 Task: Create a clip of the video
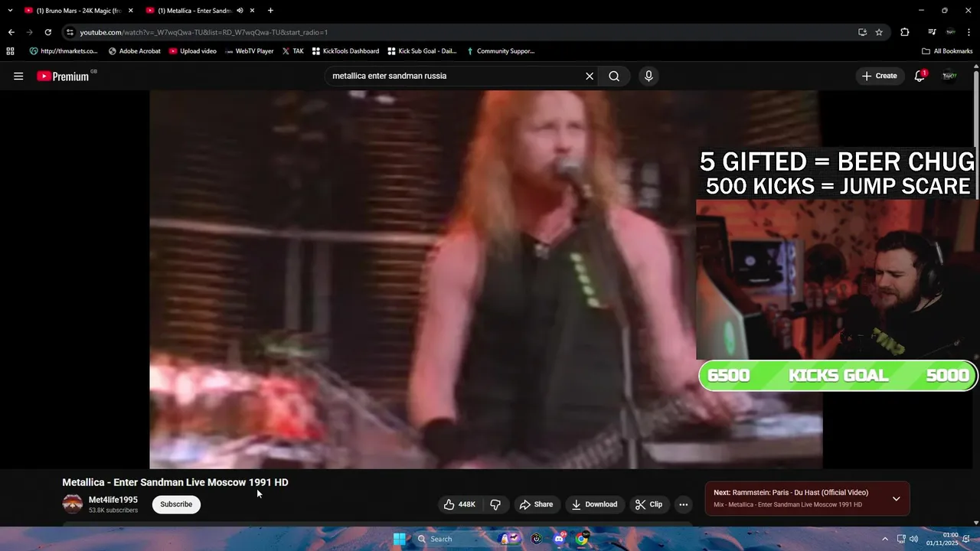648,504
